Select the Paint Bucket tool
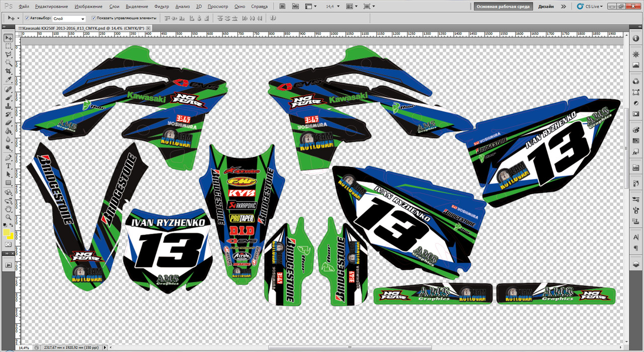The width and height of the screenshot is (644, 352). pos(9,131)
